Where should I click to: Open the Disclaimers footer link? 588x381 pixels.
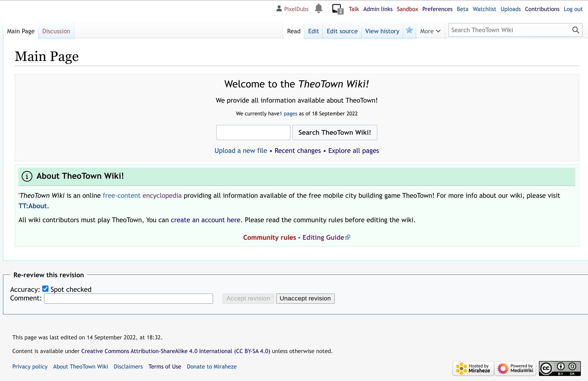[x=128, y=367]
